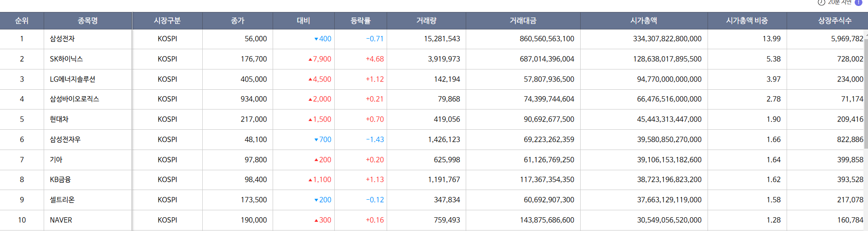868x231 pixels.
Task: Click market cap weight 5.38
Action: point(773,59)
